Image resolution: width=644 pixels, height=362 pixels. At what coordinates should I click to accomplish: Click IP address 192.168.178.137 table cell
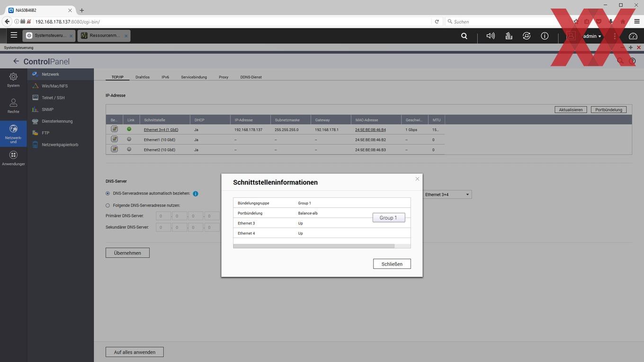click(248, 130)
